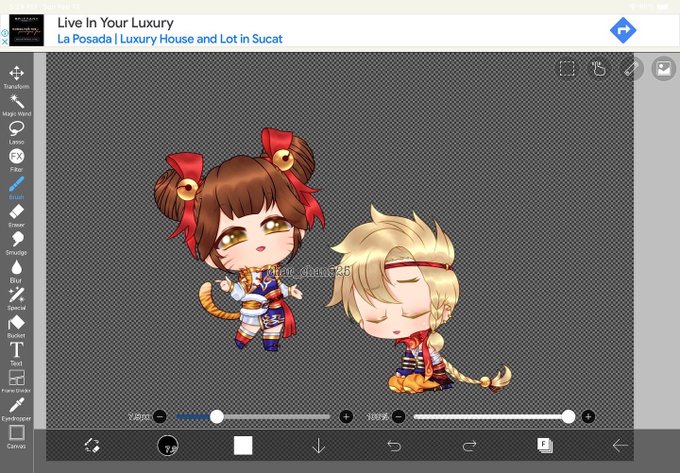The width and height of the screenshot is (680, 473).
Task: Open the La Posada luxury house ad link
Action: 170,39
